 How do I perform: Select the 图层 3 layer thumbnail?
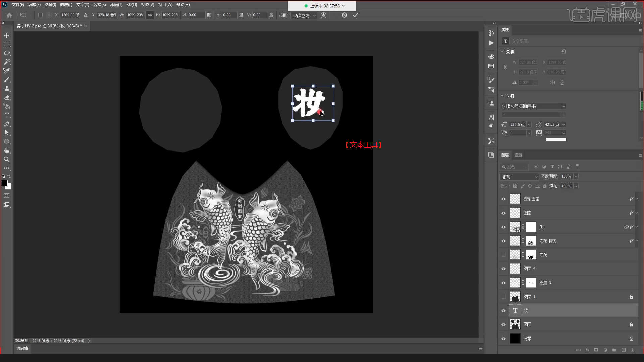(515, 283)
